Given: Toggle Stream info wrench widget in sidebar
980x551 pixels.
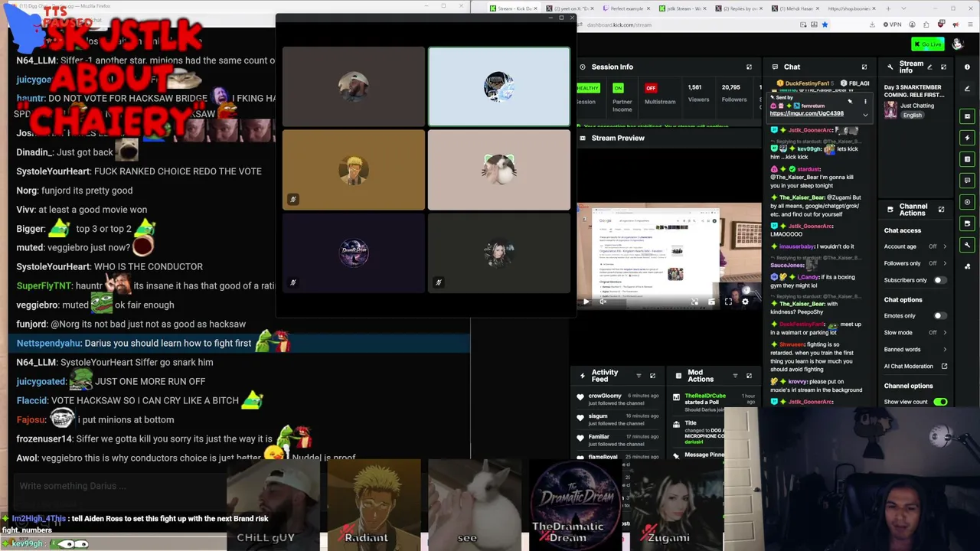Looking at the screenshot, I should click(968, 245).
